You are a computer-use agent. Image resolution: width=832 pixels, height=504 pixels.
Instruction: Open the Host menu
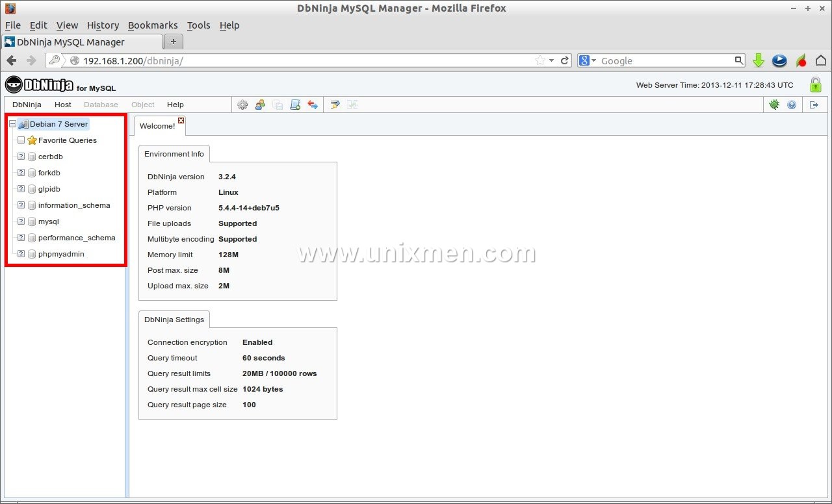pyautogui.click(x=63, y=105)
